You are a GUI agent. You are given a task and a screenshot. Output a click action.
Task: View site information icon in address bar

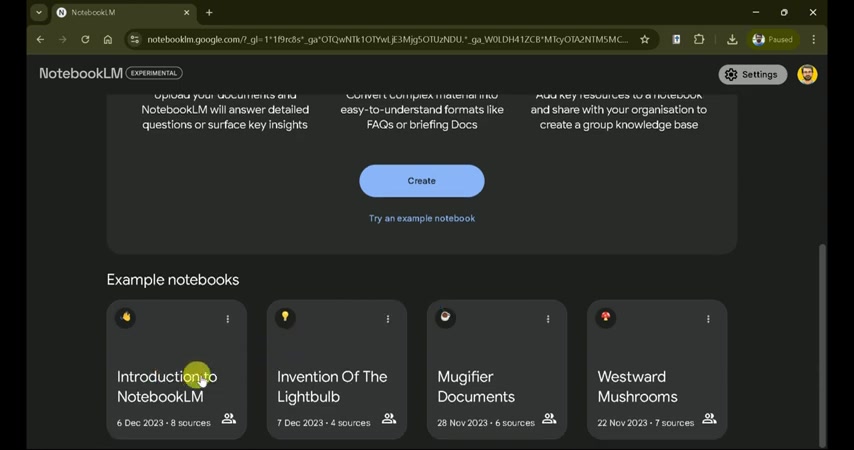(x=135, y=39)
